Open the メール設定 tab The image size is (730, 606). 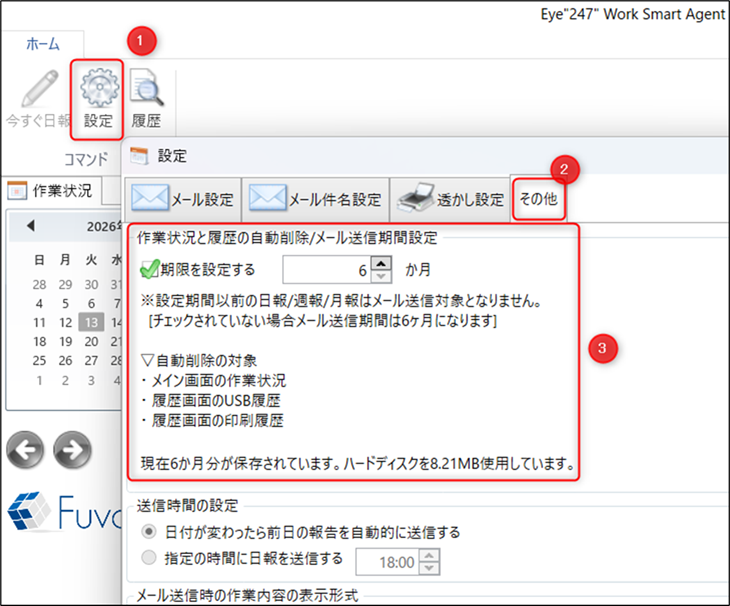pos(182,198)
